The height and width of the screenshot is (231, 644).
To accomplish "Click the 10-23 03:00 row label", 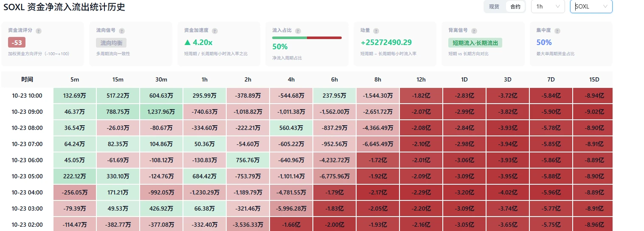I will click(27, 208).
